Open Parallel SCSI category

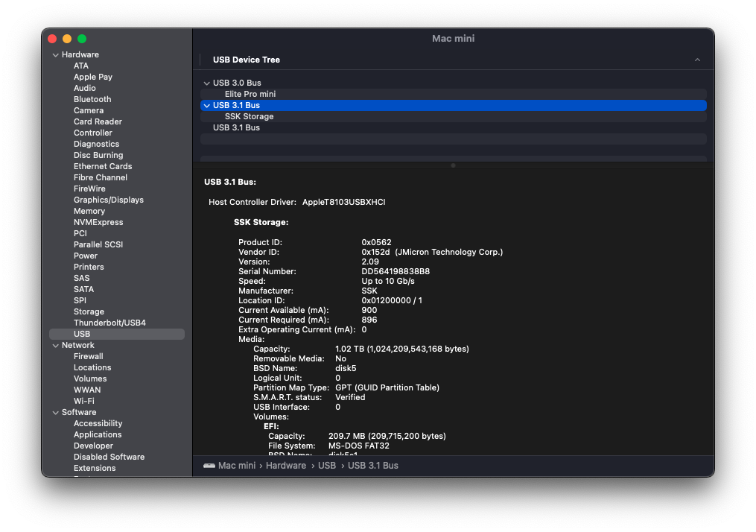pos(98,244)
